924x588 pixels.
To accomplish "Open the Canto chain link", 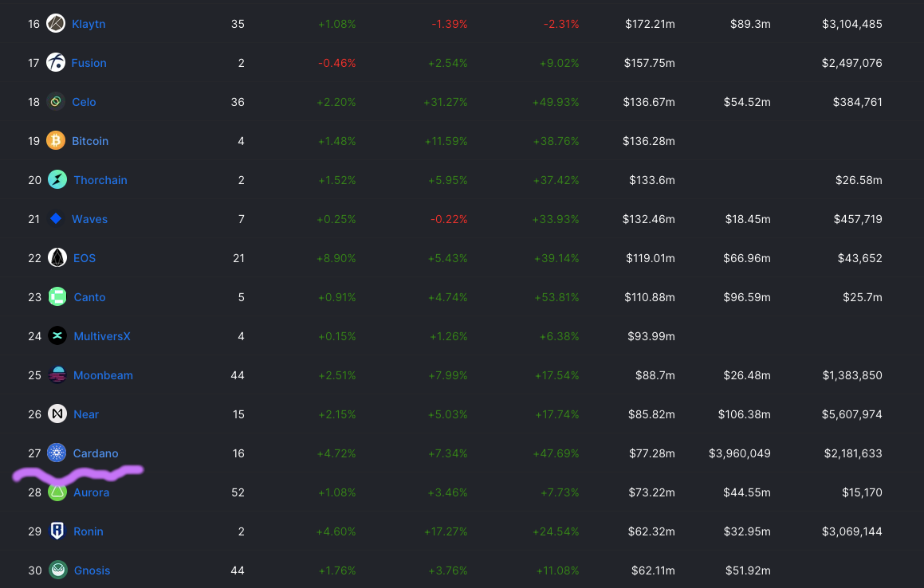I will pos(89,297).
